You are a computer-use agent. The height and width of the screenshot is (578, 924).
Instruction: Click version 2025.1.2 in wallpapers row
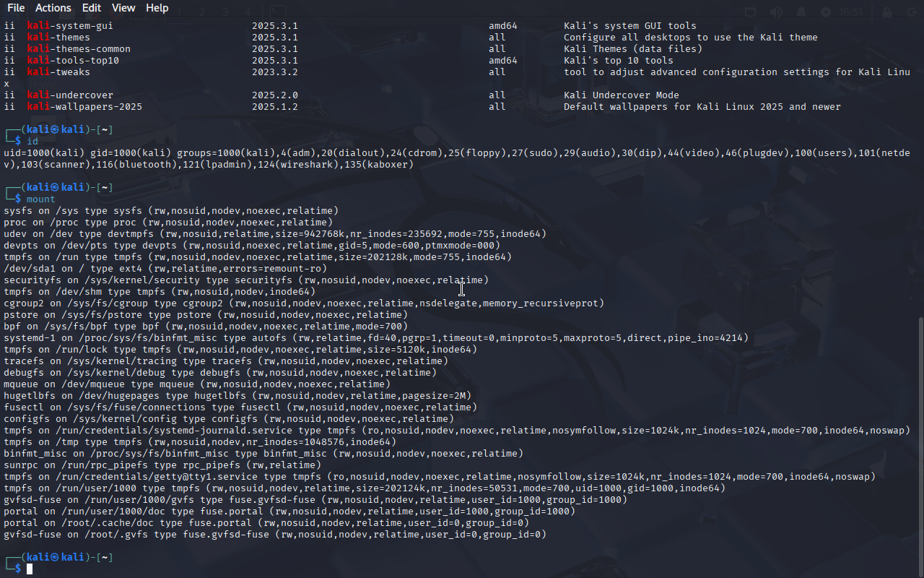click(275, 106)
